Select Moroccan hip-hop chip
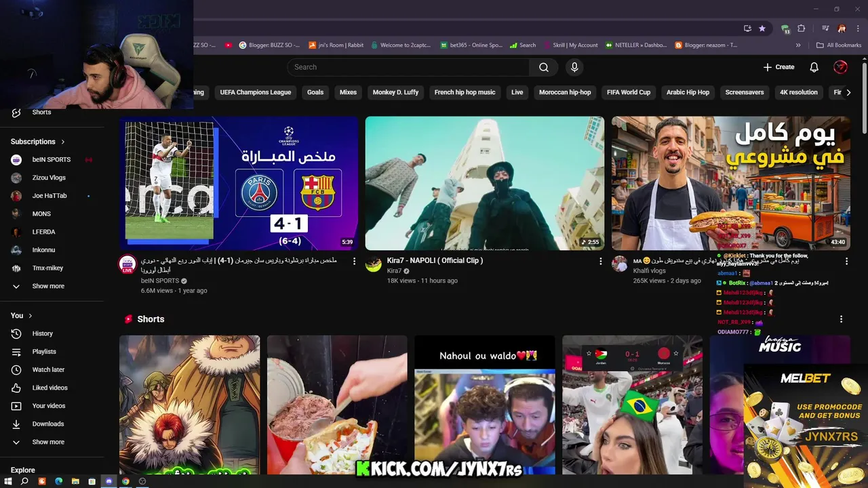 point(565,92)
